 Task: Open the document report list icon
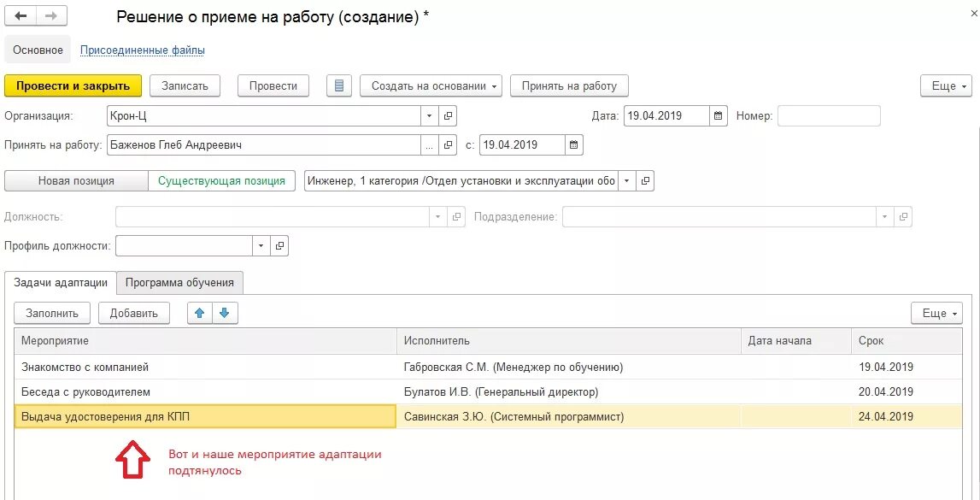point(339,85)
